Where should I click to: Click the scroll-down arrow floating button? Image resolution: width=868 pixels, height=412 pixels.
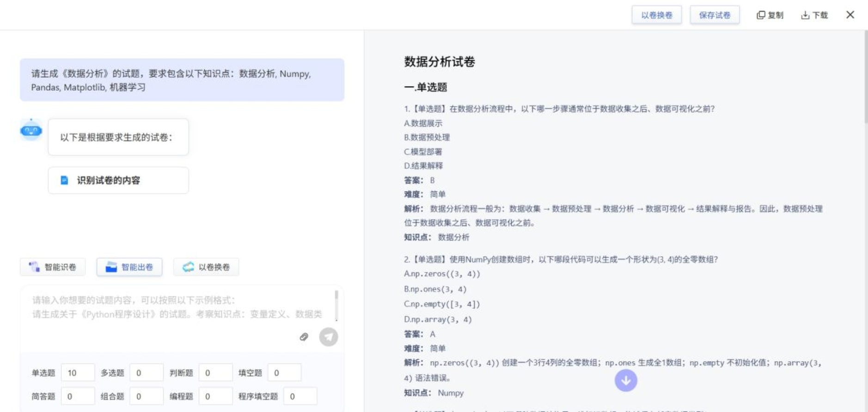pos(626,381)
